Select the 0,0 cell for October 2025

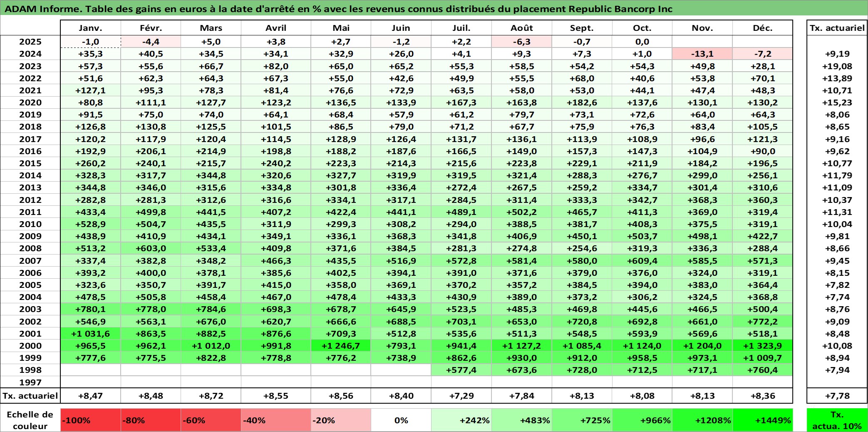642,42
